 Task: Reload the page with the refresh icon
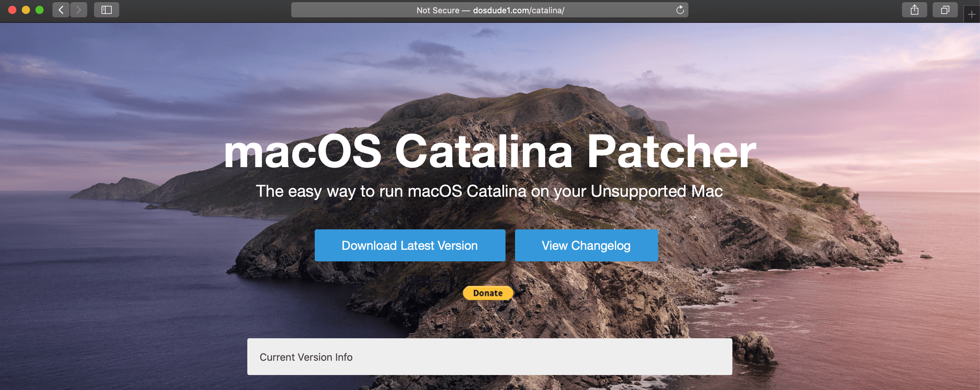[x=680, y=10]
